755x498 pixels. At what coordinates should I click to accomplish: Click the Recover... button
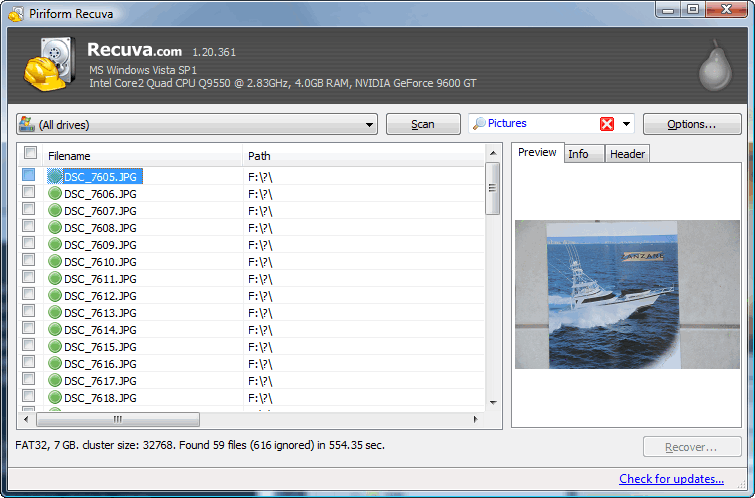tap(691, 447)
